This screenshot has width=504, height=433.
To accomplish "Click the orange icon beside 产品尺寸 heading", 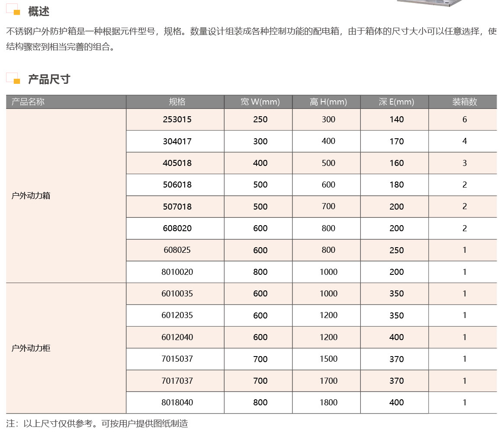I will pos(13,78).
